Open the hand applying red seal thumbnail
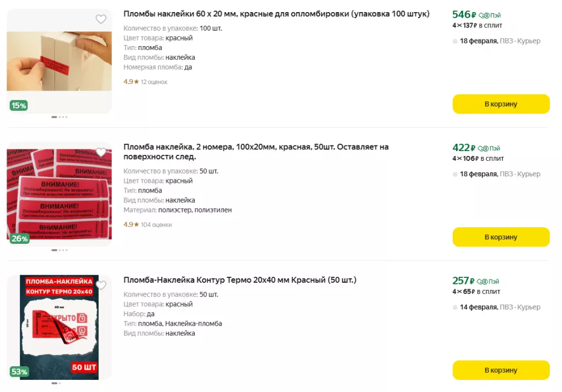Image resolution: width=562 pixels, height=392 pixels. click(x=59, y=60)
